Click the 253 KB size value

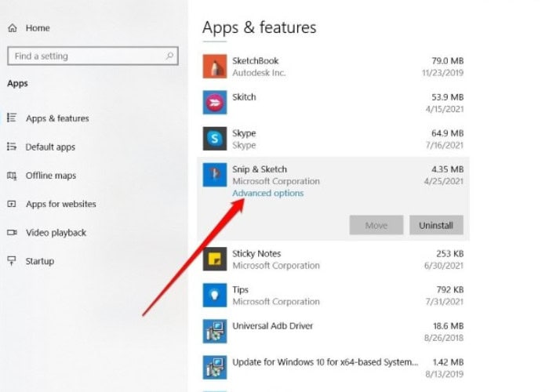(x=450, y=253)
